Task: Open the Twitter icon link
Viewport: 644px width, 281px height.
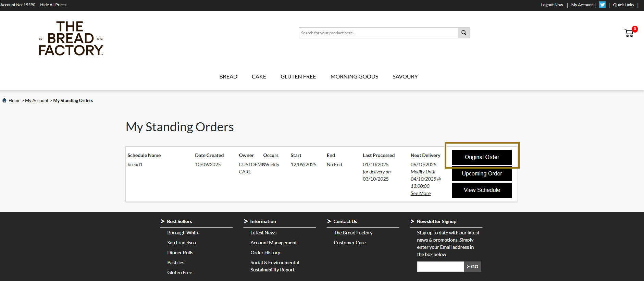Action: click(x=602, y=5)
